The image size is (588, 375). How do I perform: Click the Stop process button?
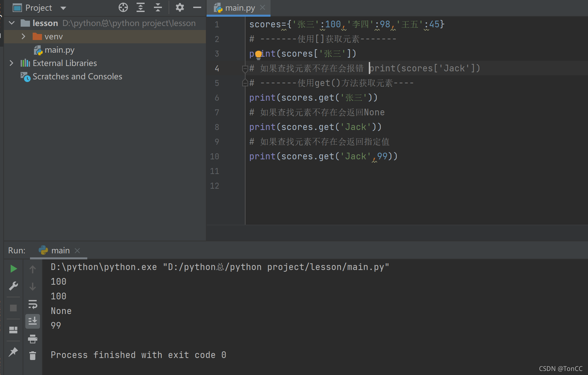[13, 308]
